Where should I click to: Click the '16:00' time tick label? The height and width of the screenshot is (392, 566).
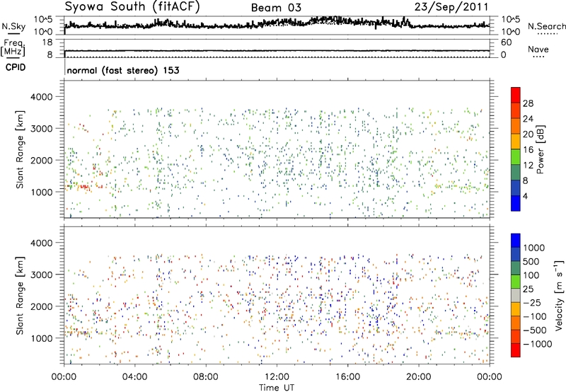click(x=347, y=377)
